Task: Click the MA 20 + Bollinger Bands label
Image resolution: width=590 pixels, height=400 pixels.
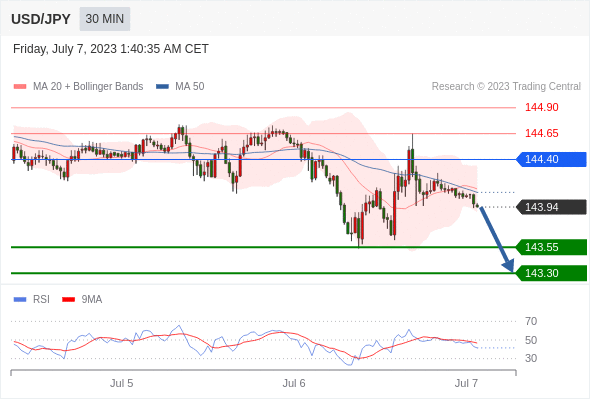Action: pos(88,87)
